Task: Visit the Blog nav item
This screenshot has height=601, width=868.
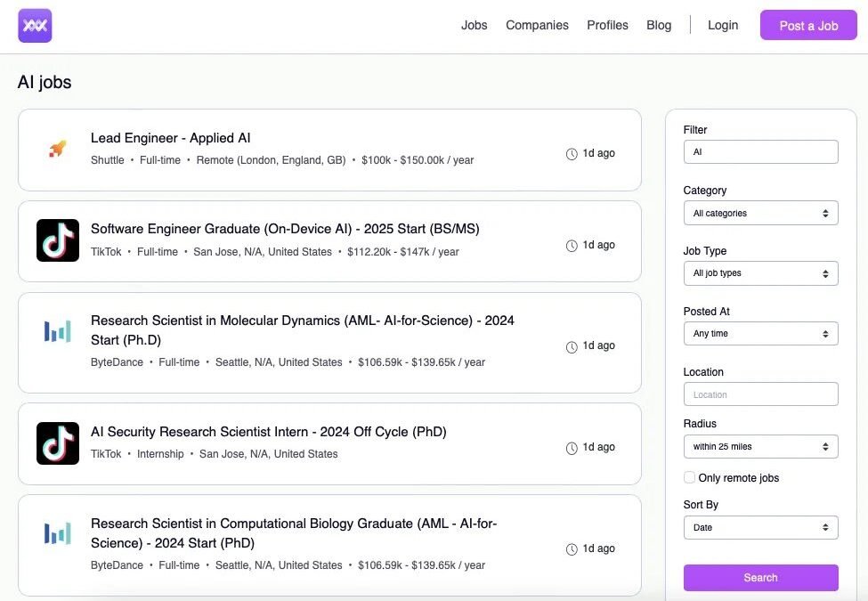Action: pos(659,26)
